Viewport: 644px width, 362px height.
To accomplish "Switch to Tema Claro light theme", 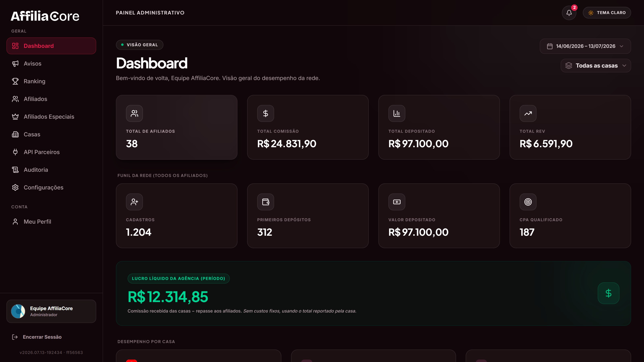I will click(x=607, y=13).
